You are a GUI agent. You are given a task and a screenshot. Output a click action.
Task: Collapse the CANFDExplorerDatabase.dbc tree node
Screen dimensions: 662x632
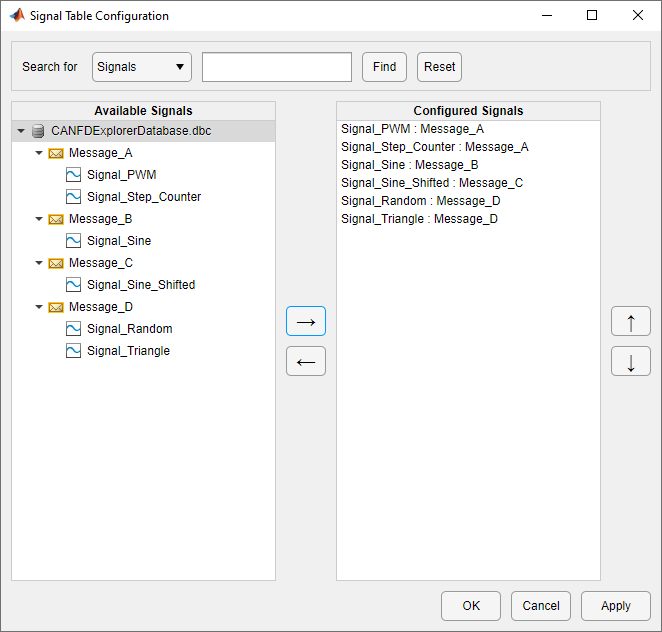(x=21, y=131)
